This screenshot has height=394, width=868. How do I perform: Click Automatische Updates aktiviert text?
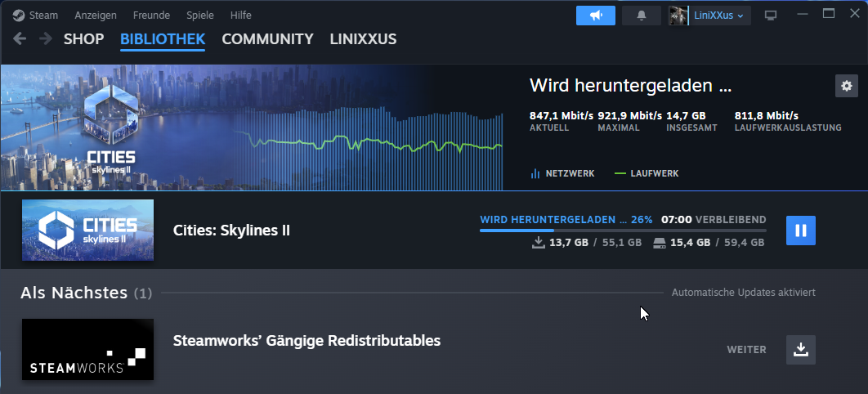[x=744, y=292]
